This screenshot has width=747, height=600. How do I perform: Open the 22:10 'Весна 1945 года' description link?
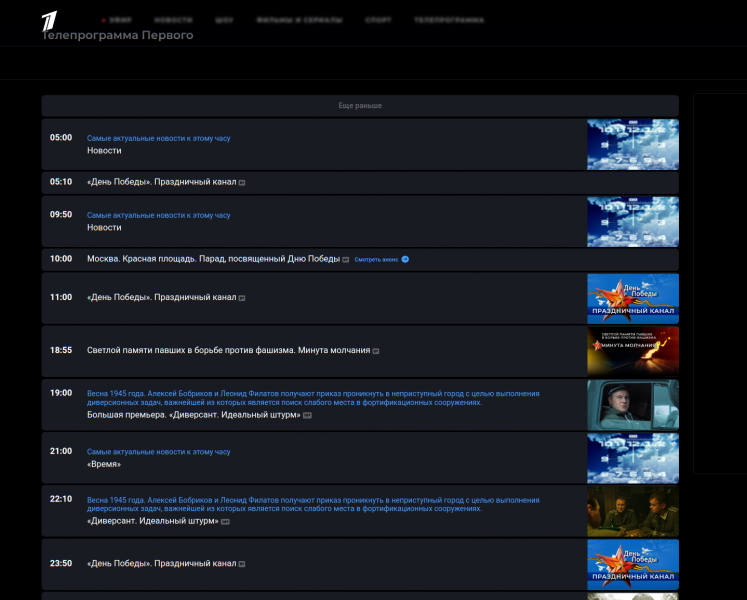coord(313,504)
